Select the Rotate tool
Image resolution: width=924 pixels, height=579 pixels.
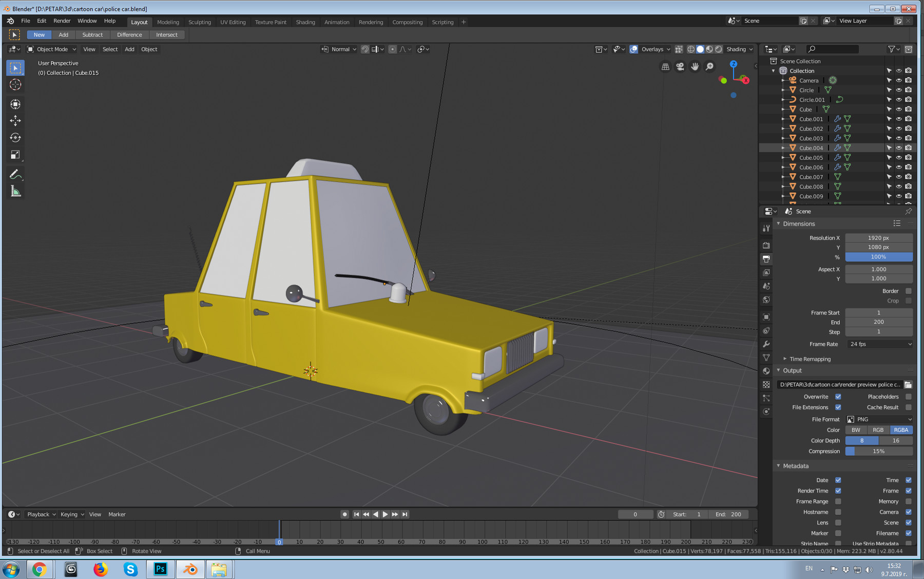coord(15,138)
